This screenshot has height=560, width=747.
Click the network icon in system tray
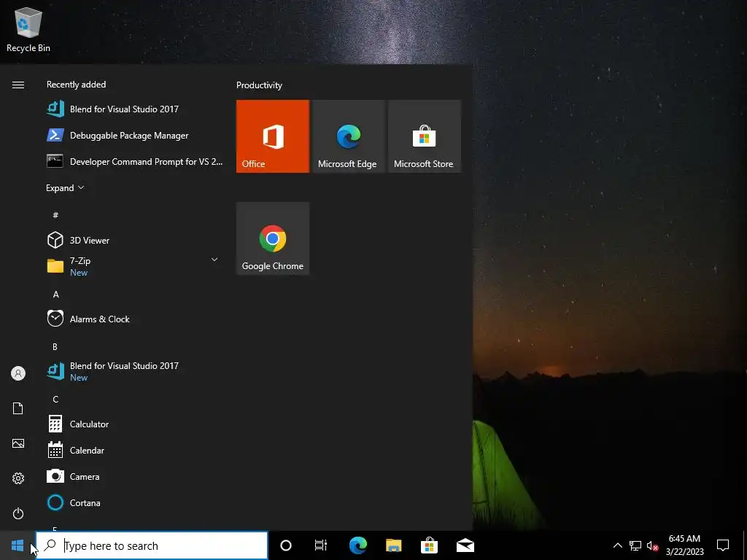[x=635, y=545]
